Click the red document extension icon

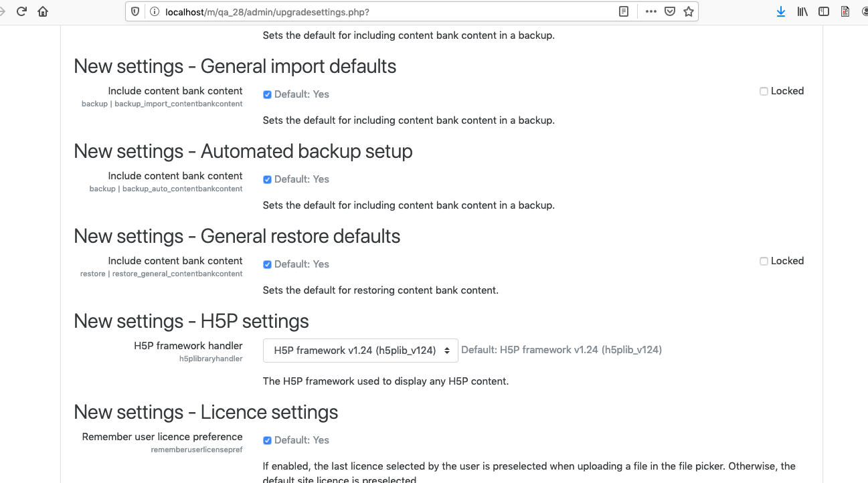point(845,11)
